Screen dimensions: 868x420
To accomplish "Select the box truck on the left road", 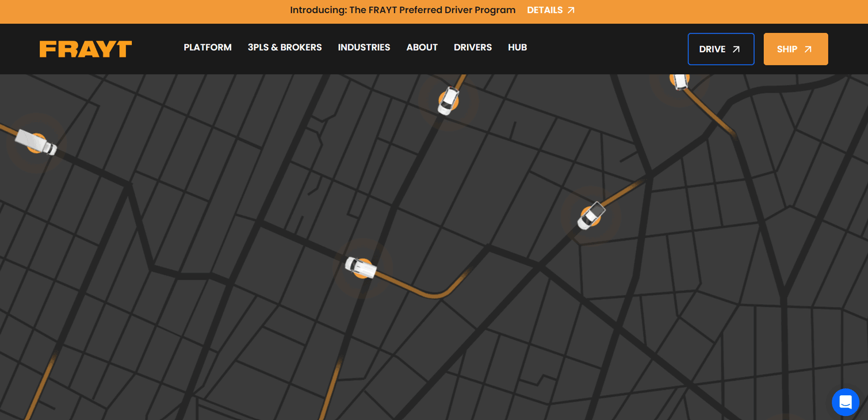I will coord(36,142).
